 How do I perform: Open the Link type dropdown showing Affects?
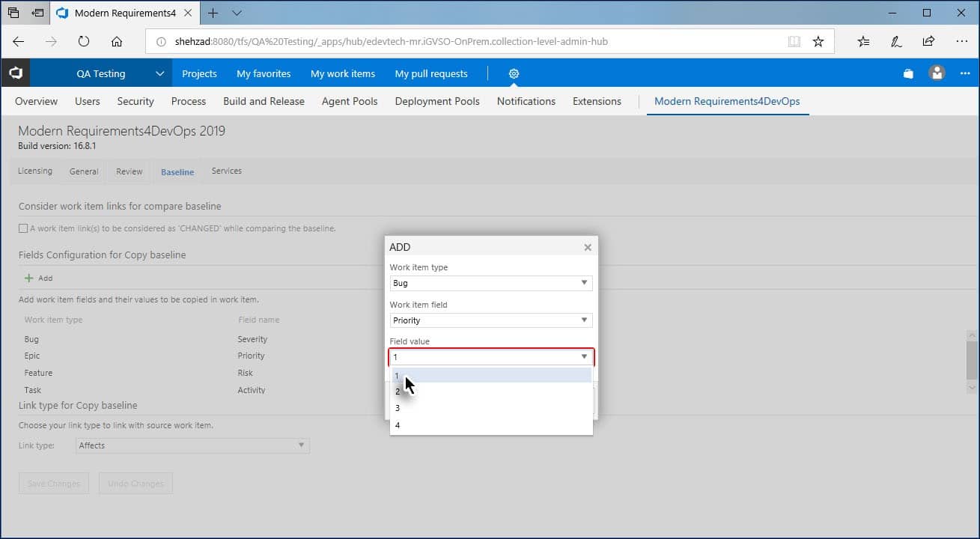[192, 445]
